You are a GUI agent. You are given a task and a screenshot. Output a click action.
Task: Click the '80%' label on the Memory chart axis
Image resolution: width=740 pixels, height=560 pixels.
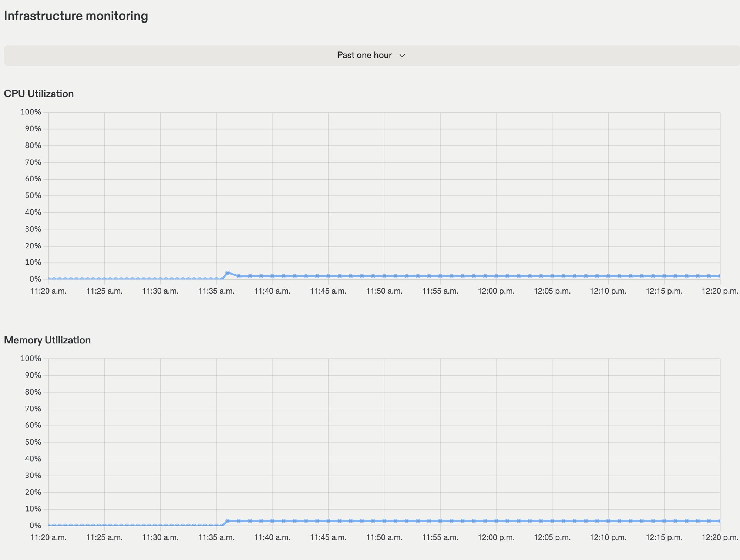tap(33, 392)
